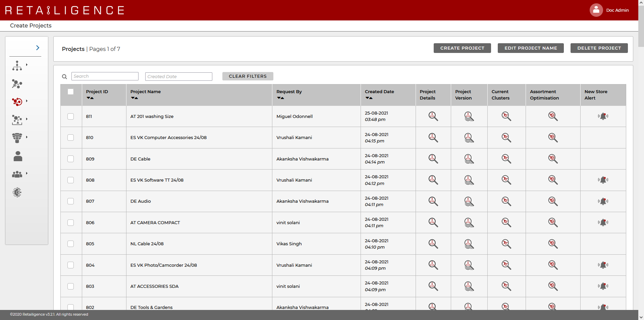This screenshot has height=320, width=644.
Task: Open Current Clusters for project 808
Action: [x=506, y=180]
